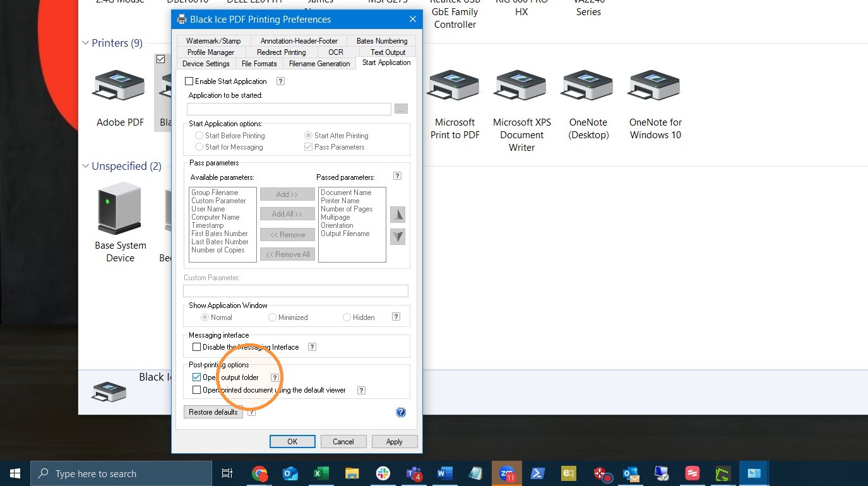Open the Redirect Printing tab

[282, 52]
